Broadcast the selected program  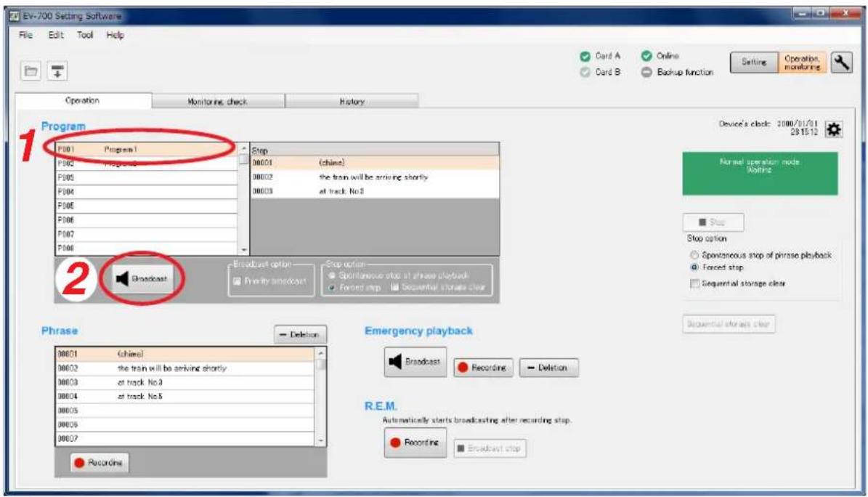[142, 279]
